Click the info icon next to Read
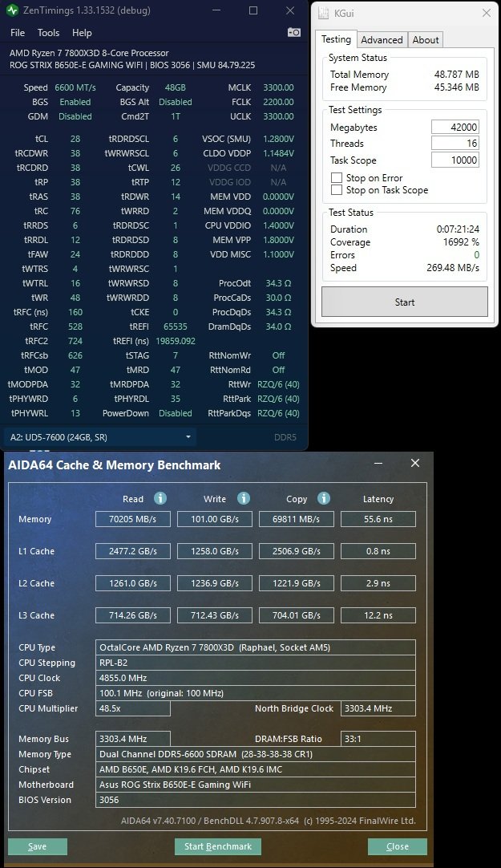Image resolution: width=501 pixels, height=868 pixels. (160, 498)
